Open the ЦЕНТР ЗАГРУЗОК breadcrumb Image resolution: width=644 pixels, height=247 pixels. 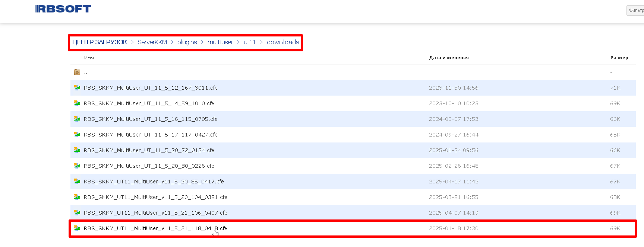(x=100, y=42)
